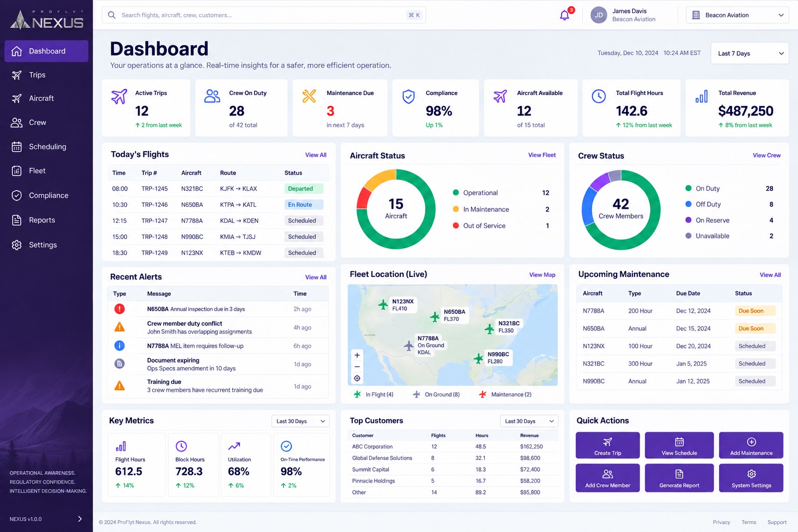
Task: Open the notifications bell
Action: [x=565, y=15]
